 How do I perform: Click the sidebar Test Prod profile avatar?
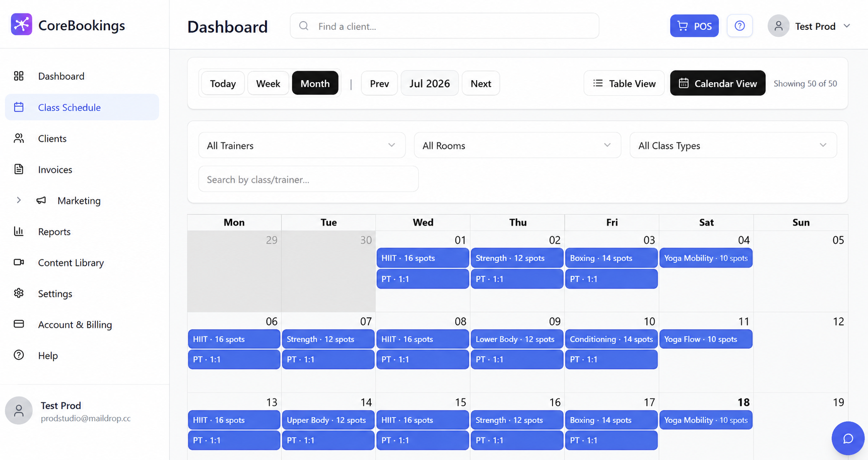[x=19, y=411]
